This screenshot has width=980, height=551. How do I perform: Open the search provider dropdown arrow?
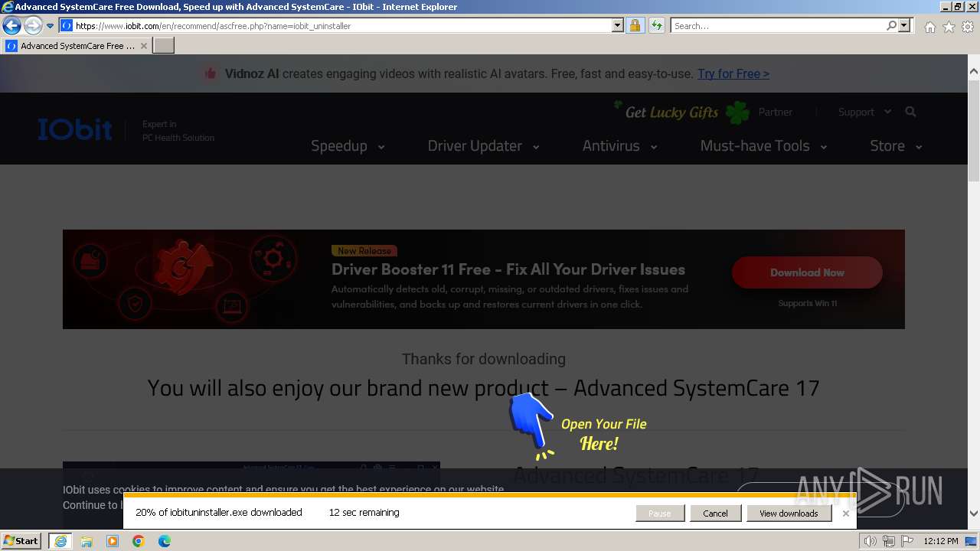point(904,25)
